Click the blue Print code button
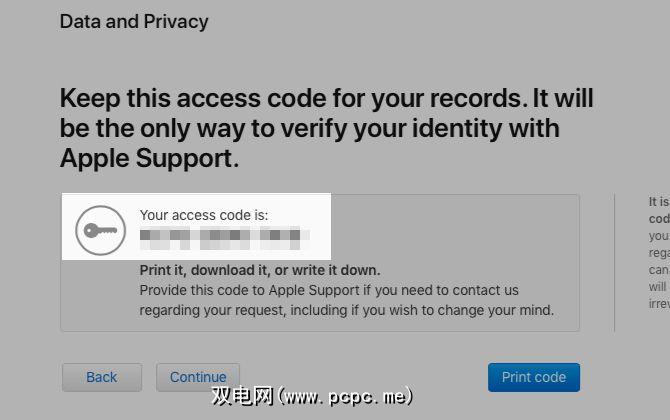The height and width of the screenshot is (420, 670). pos(533,377)
